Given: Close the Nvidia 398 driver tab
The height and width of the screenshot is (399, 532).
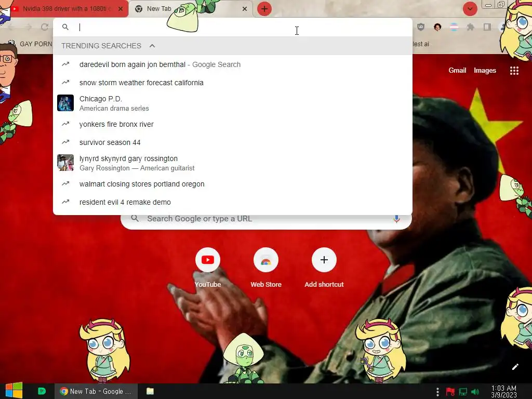Looking at the screenshot, I should tap(121, 9).
